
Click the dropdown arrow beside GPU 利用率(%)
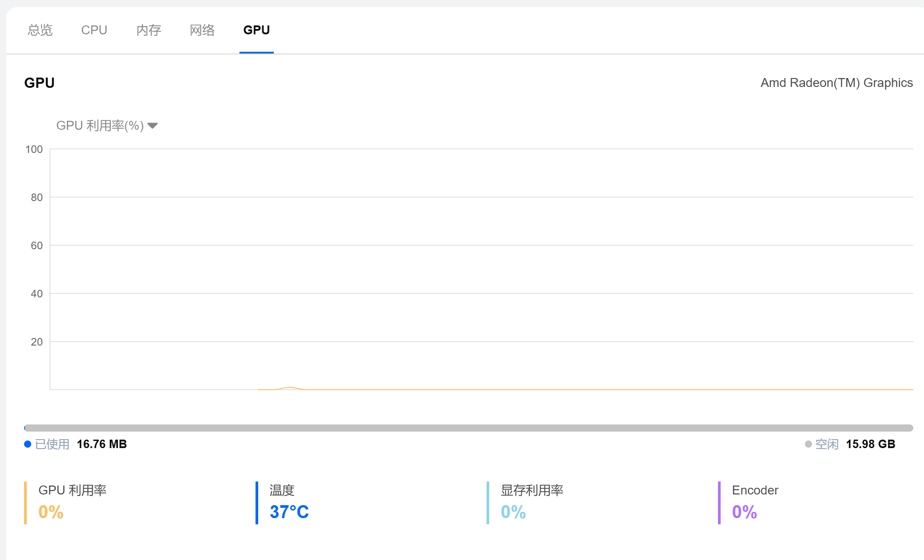(x=153, y=126)
